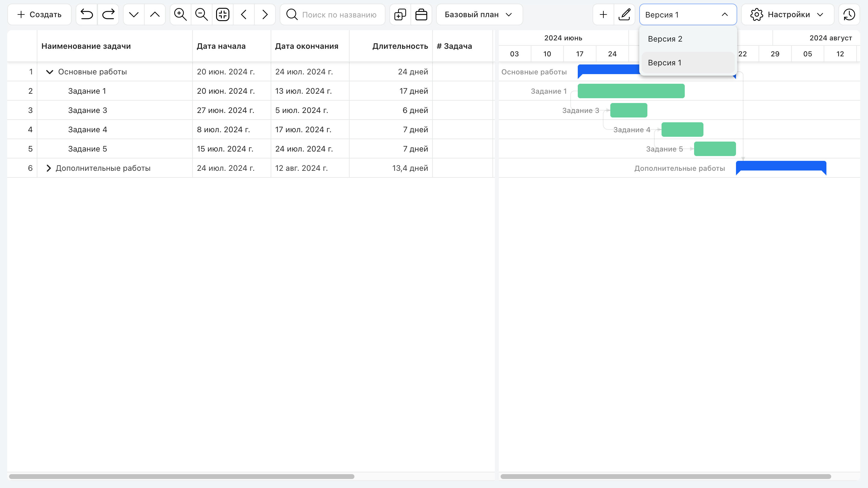
Task: Click the green Задание 3 Gantt bar
Action: pyautogui.click(x=629, y=110)
